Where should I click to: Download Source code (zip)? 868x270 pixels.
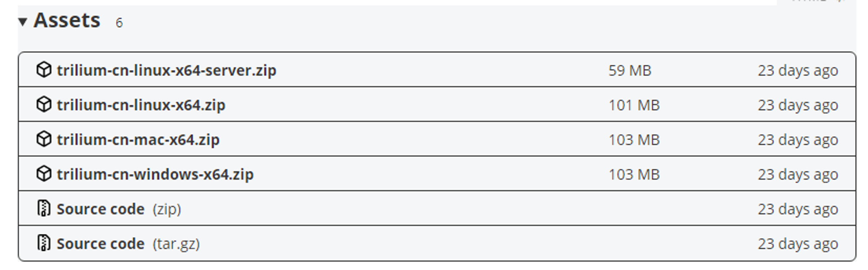click(119, 209)
